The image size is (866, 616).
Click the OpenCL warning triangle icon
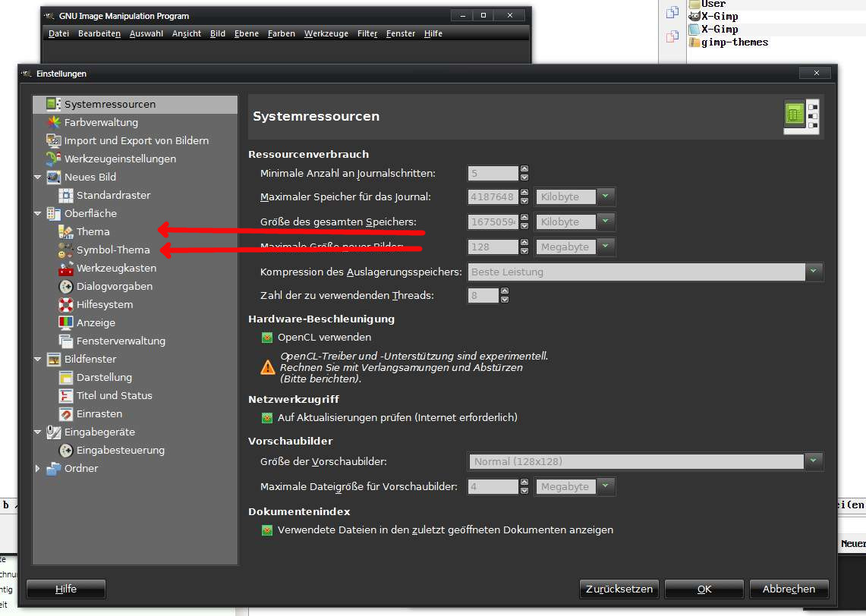[x=267, y=367]
